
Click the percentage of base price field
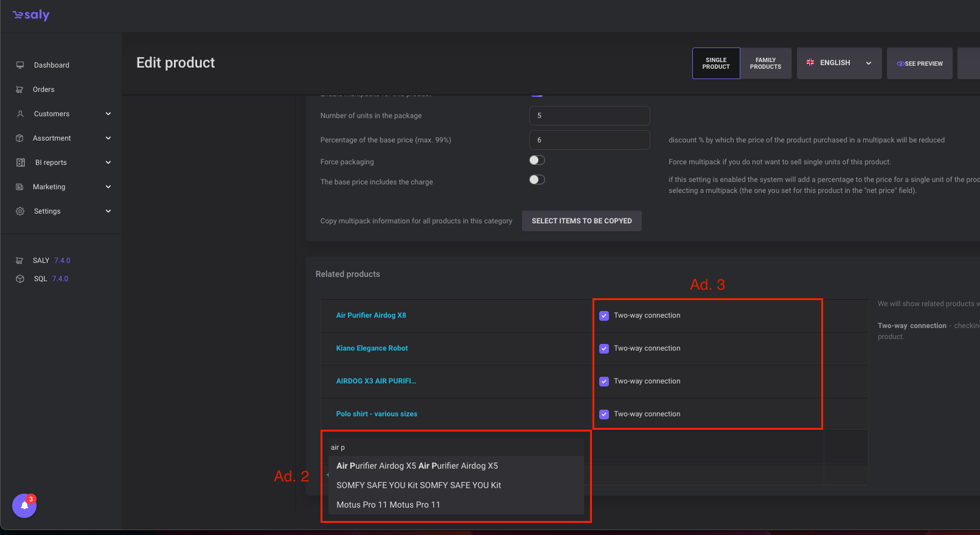[x=589, y=140]
